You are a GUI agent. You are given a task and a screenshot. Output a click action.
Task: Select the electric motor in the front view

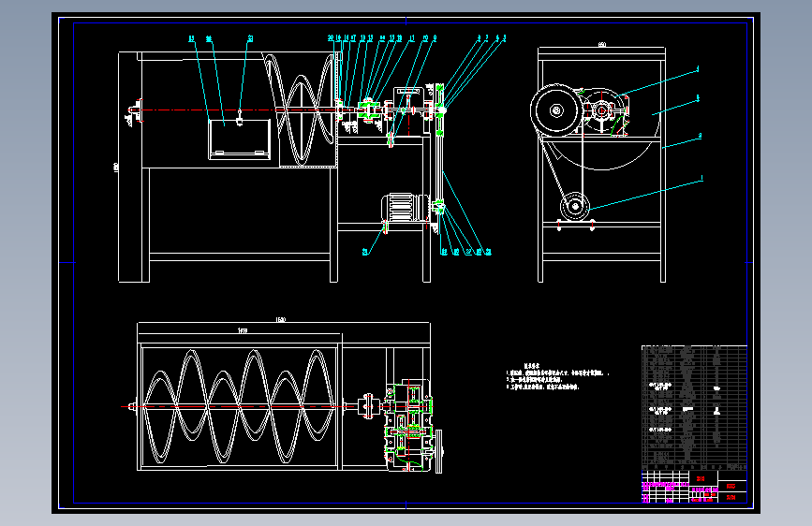(x=405, y=208)
